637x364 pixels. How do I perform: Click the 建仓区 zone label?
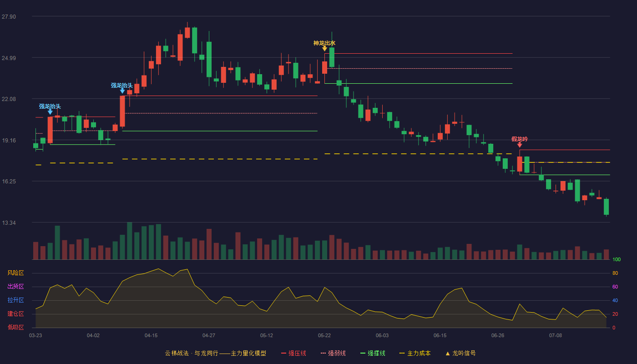pos(16,314)
